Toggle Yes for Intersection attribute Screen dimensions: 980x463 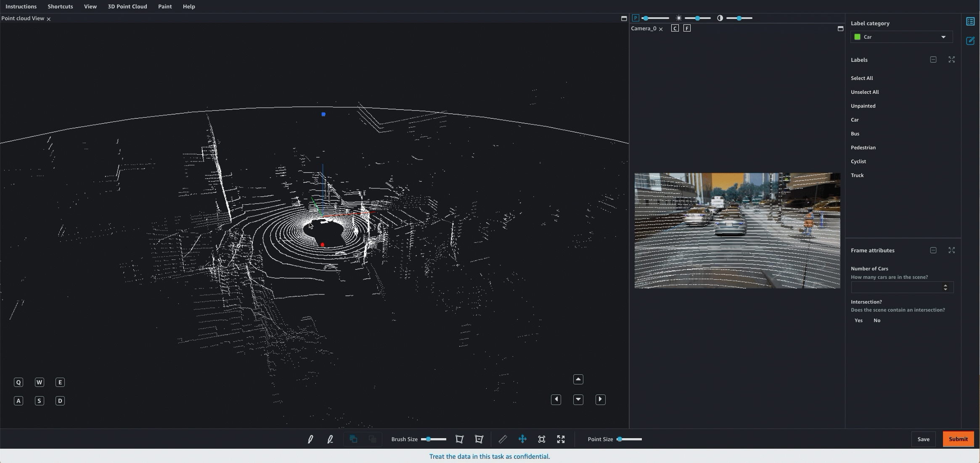point(859,320)
